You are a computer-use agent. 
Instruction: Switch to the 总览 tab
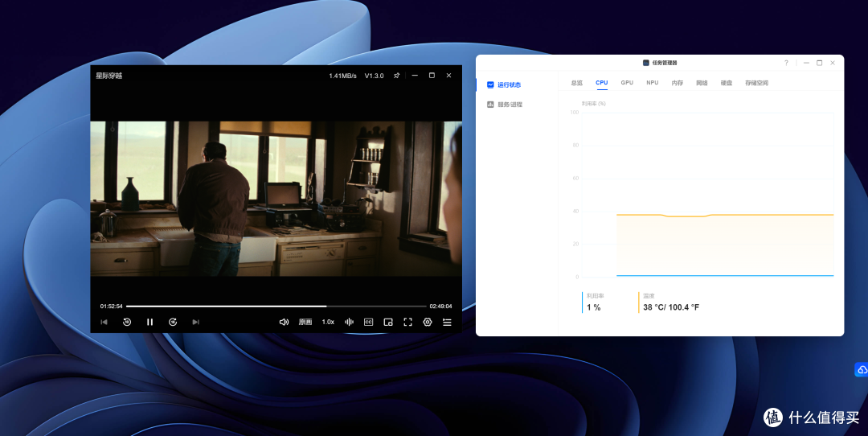577,83
